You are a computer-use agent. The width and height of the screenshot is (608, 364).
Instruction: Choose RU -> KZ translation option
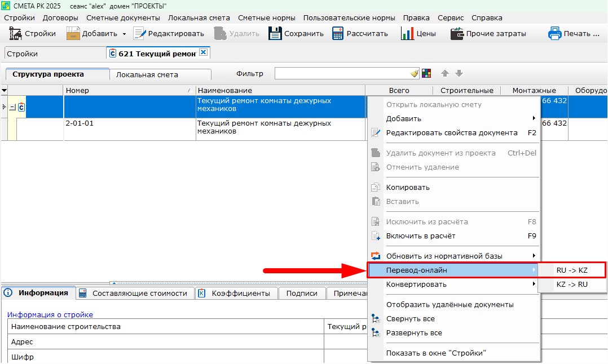click(x=572, y=270)
